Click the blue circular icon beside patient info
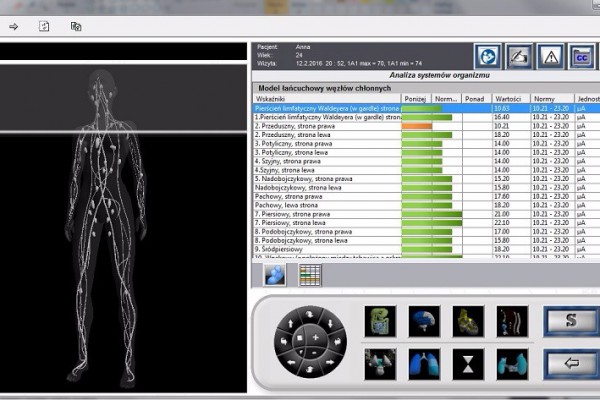The width and height of the screenshot is (600, 400). [487, 56]
